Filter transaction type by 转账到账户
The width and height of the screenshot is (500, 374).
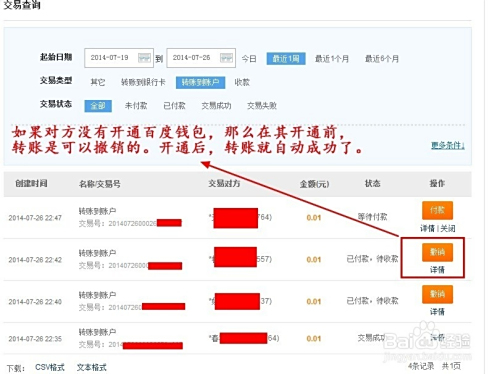(x=200, y=82)
